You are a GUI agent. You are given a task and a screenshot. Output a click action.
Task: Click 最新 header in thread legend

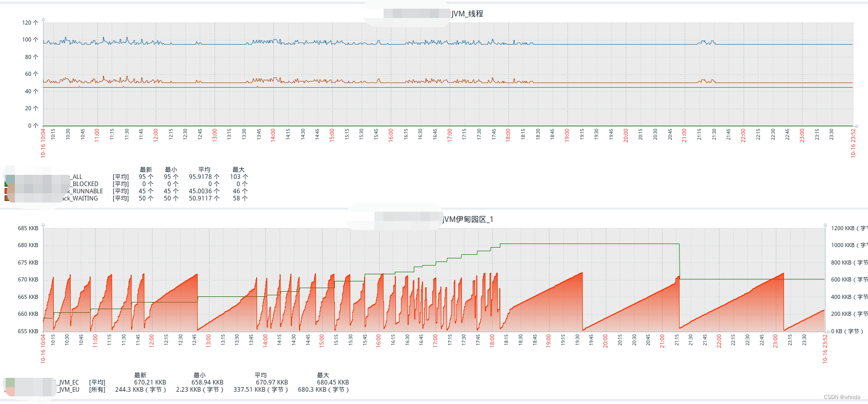146,170
